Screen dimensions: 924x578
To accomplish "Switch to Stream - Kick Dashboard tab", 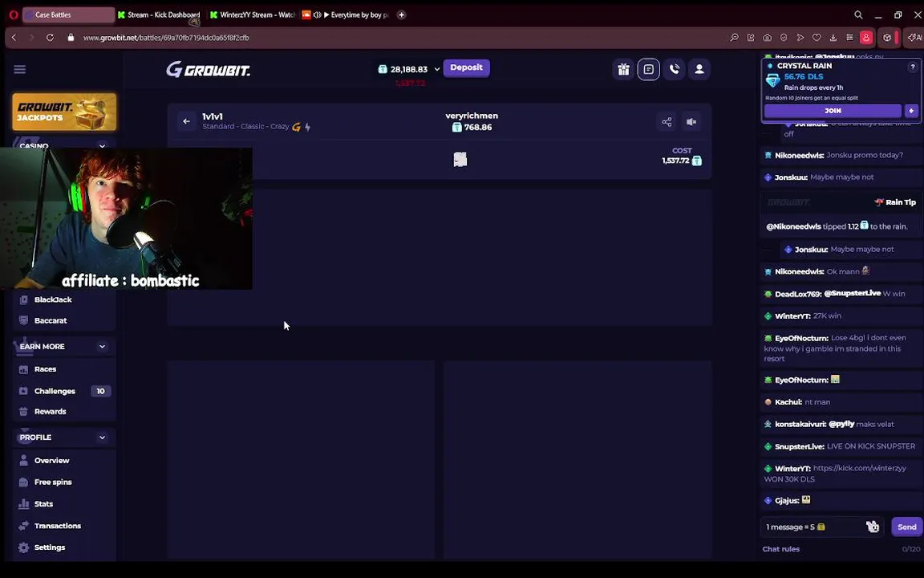I will point(159,14).
